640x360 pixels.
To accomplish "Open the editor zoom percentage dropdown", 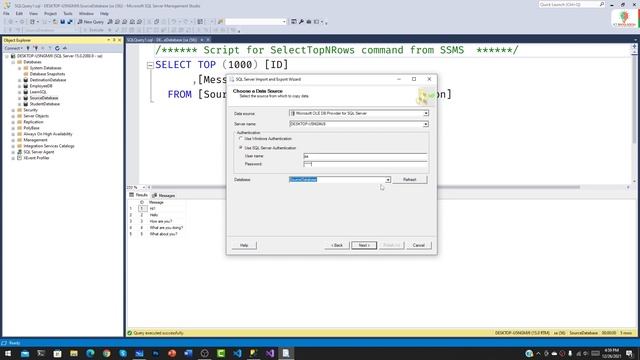I will [144, 187].
